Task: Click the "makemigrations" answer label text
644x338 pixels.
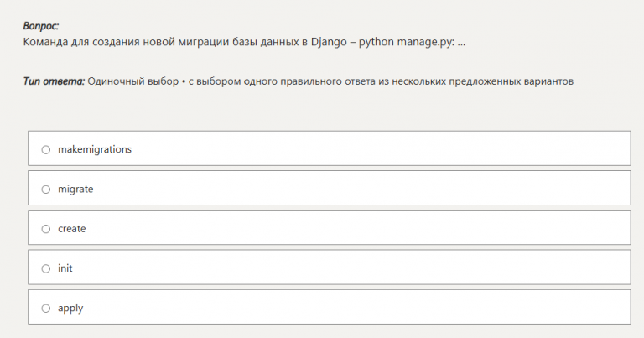Action: [95, 149]
